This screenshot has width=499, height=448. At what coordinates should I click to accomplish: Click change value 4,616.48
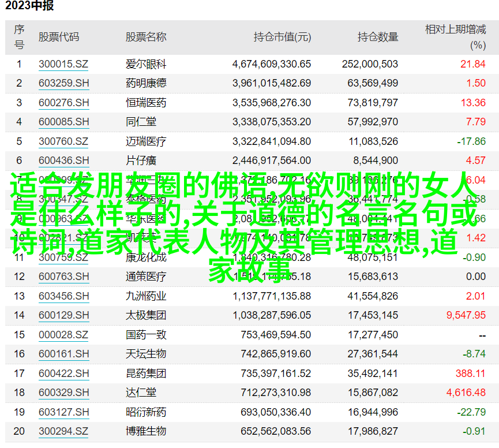(x=466, y=393)
